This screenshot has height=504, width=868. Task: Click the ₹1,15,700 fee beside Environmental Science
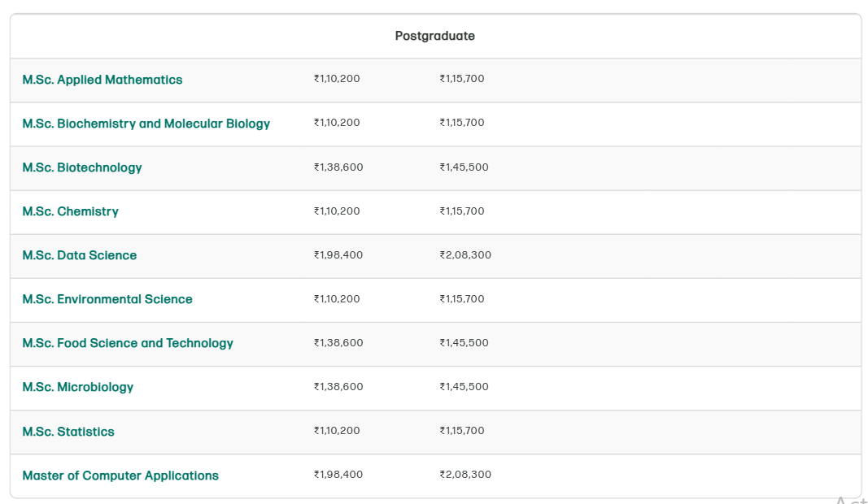[462, 299]
